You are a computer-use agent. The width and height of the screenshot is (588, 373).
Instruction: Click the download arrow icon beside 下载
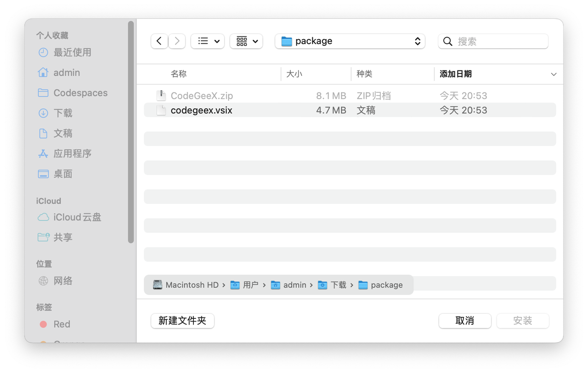(43, 113)
